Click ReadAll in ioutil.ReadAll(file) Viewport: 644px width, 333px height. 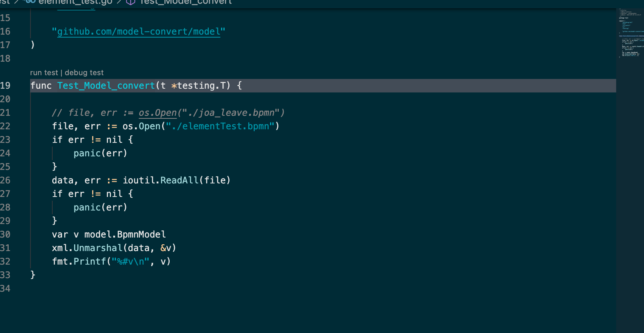[179, 180]
